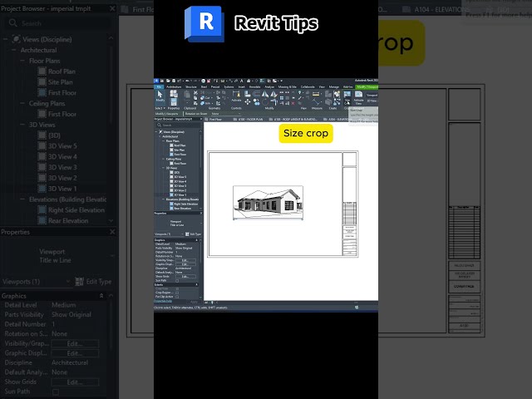
Task: Select the Offset tool in Modify panel
Action: pyautogui.click(x=257, y=94)
